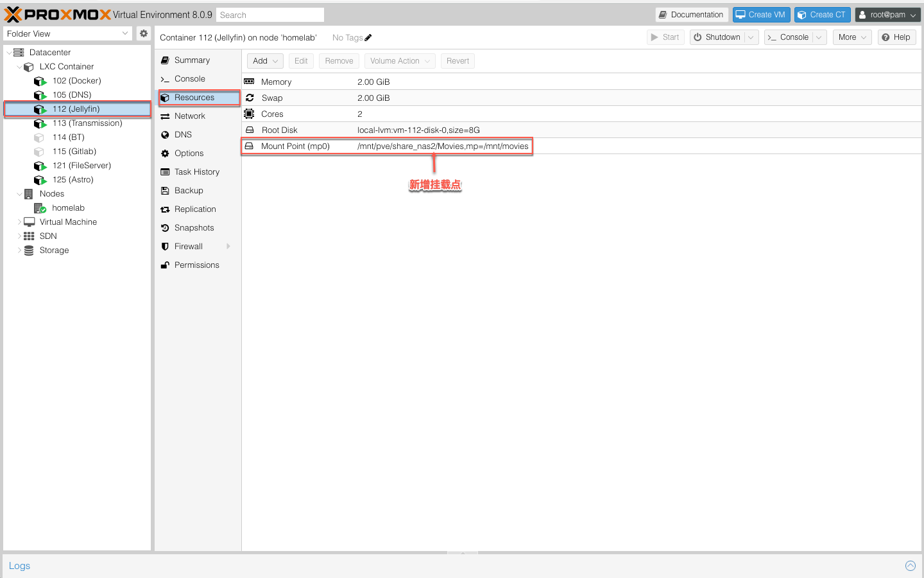
Task: Click the Firewall shield icon
Action: coord(165,247)
